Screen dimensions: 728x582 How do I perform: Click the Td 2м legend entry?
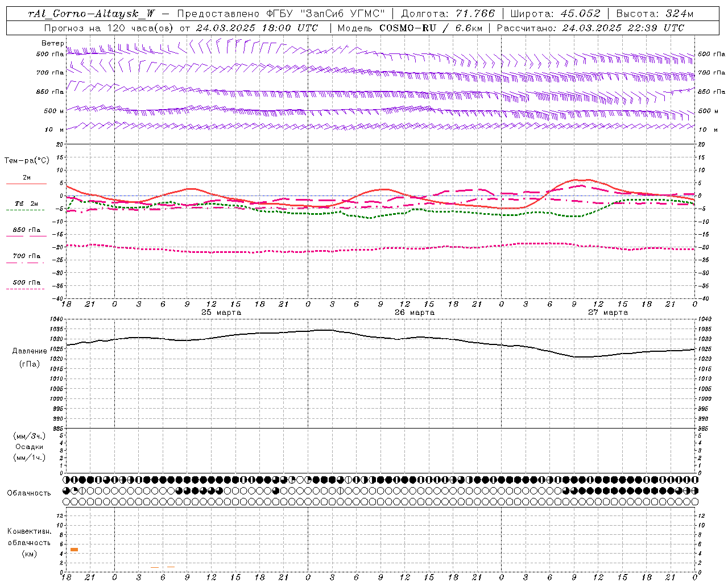pyautogui.click(x=26, y=203)
